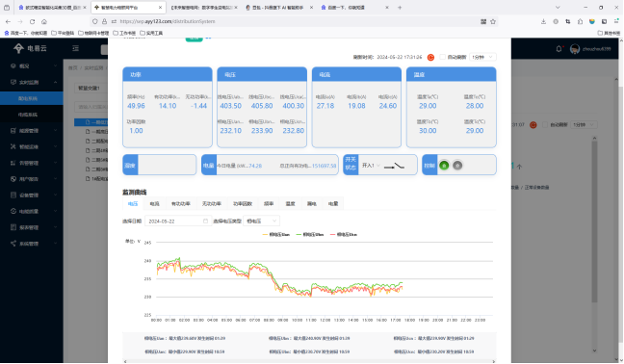
Task: Click the notification bell icon
Action: 559,48
